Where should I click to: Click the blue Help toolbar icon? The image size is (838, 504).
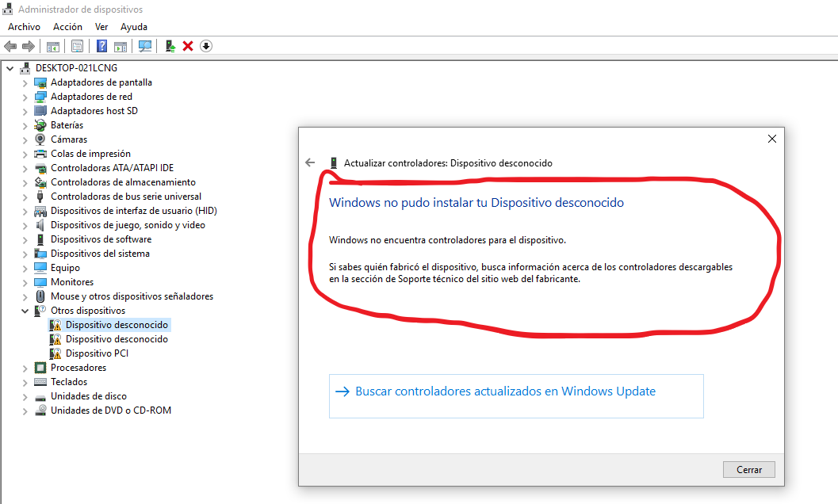pyautogui.click(x=101, y=47)
